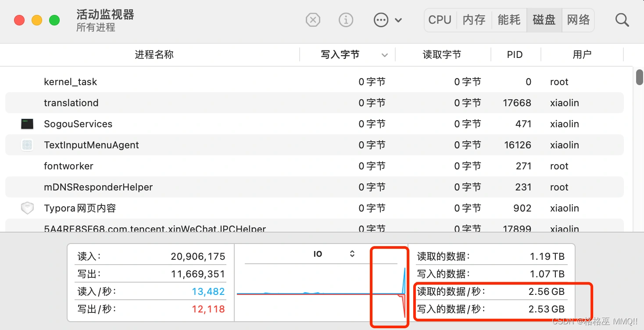Click the 写出 value 11,669,351
Viewport: 644px width, 330px height.
coord(198,274)
